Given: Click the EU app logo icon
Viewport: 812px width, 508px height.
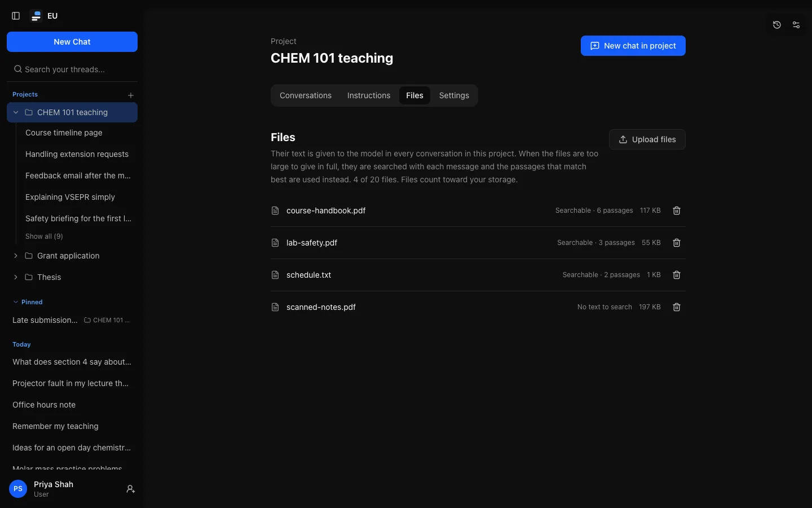Looking at the screenshot, I should coord(36,16).
